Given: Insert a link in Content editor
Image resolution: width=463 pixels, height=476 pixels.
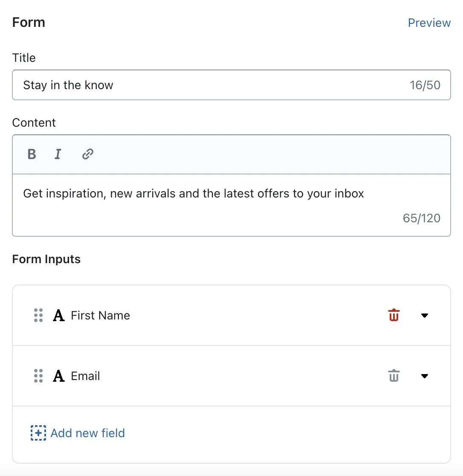Looking at the screenshot, I should 88,154.
